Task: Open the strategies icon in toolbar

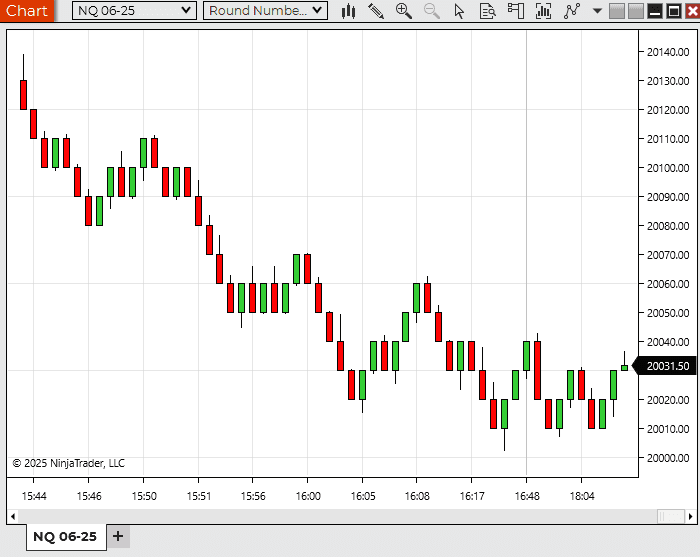Action: pos(572,11)
